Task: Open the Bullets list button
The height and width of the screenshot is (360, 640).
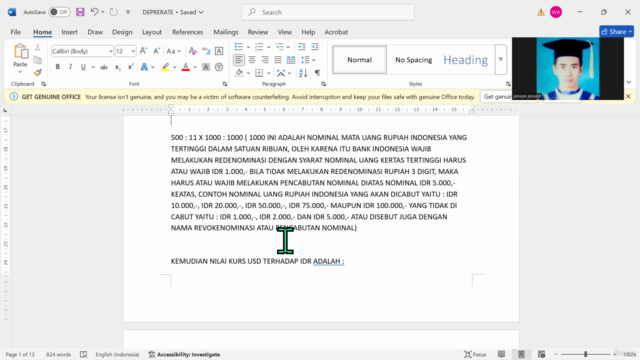Action: point(239,47)
